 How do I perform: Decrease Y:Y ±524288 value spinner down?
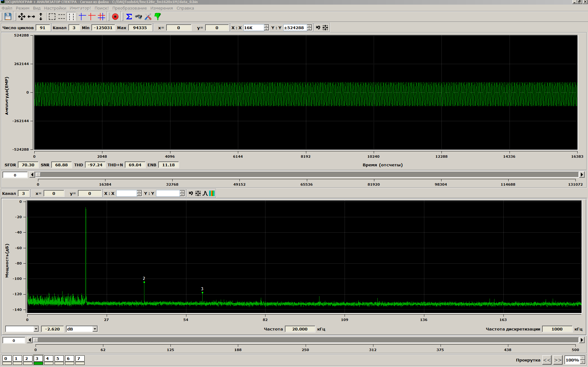click(309, 29)
